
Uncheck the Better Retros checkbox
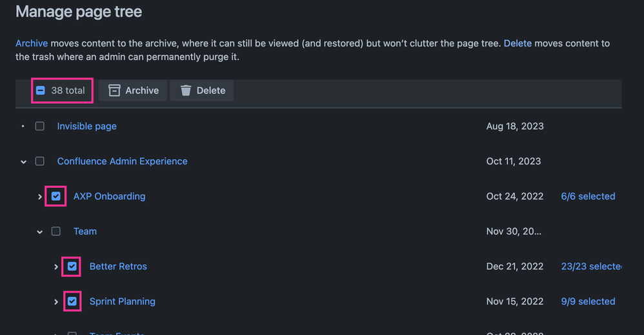click(72, 266)
